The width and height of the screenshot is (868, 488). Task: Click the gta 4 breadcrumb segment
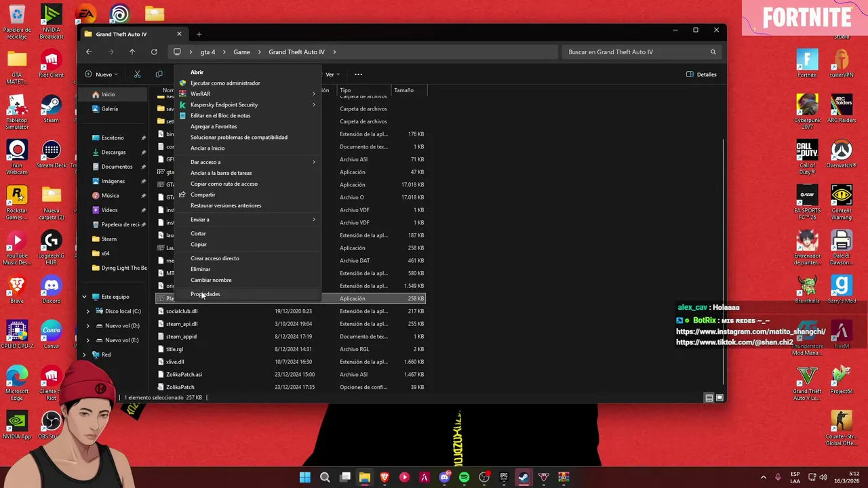point(208,52)
